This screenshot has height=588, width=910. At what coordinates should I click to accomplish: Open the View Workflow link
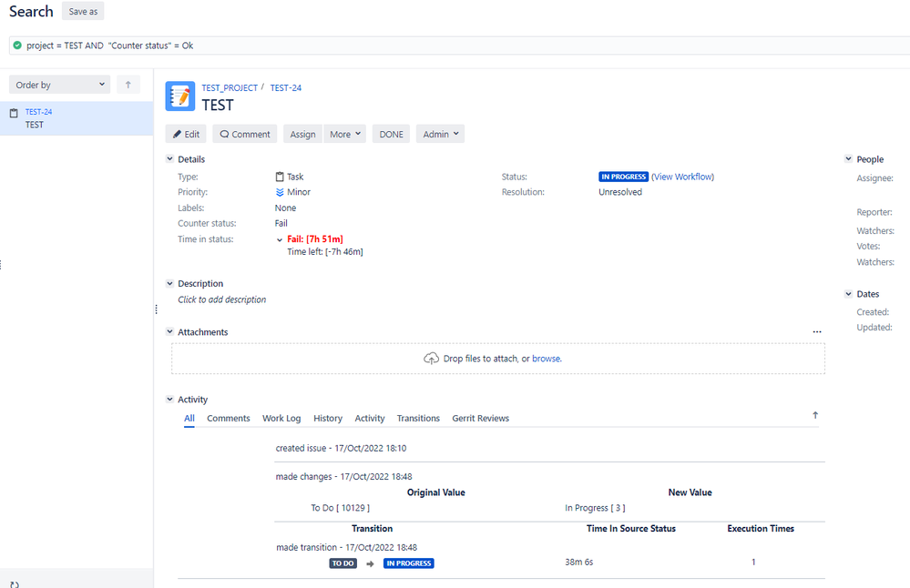click(682, 177)
